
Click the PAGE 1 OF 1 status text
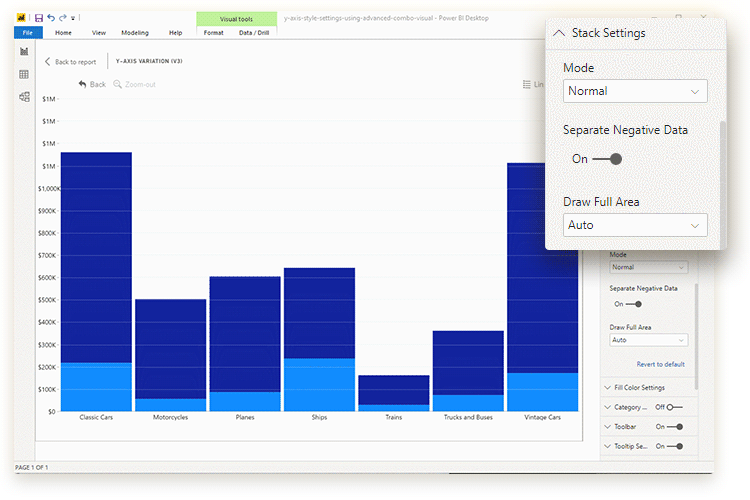tap(32, 467)
